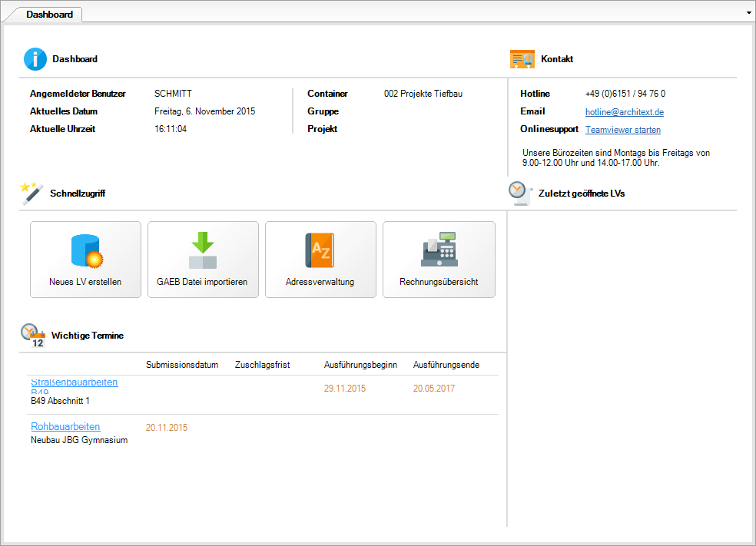Click the Wichtige Termine heading
The width and height of the screenshot is (756, 546).
click(x=88, y=336)
